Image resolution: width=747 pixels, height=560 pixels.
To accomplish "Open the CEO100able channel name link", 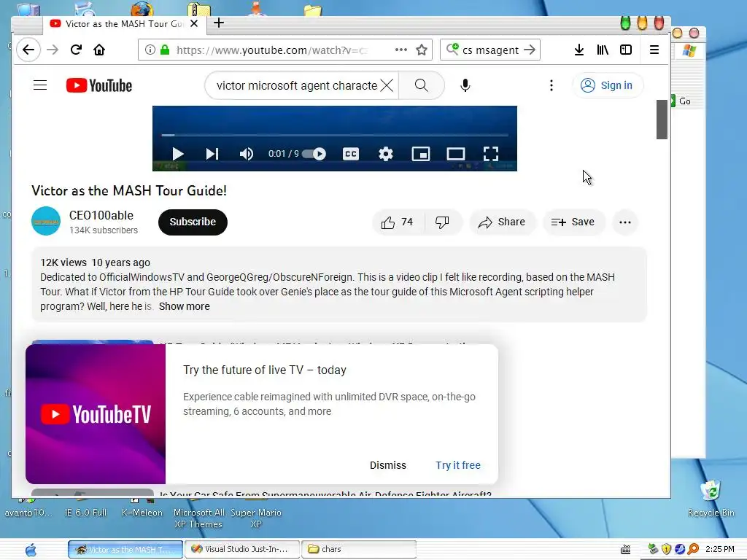I will pyautogui.click(x=101, y=215).
